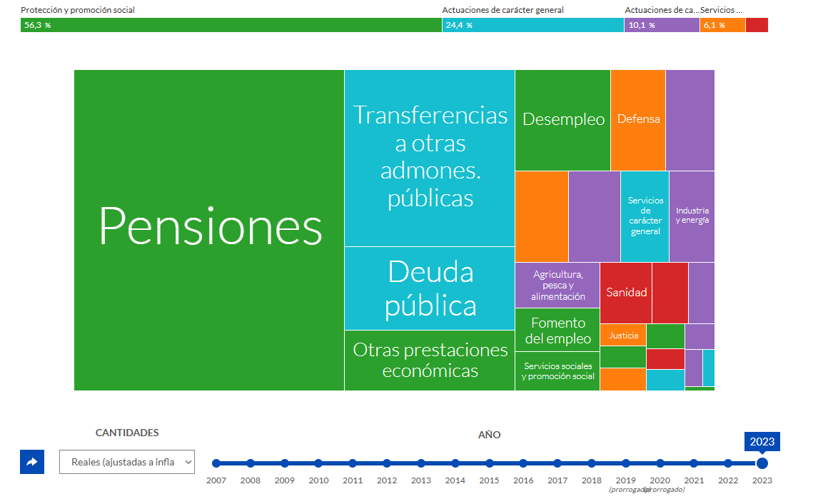
Task: Click Actuaciones de carácter general label
Action: [503, 10]
